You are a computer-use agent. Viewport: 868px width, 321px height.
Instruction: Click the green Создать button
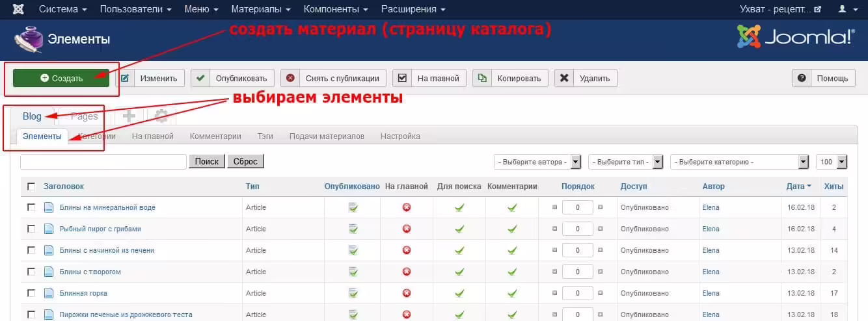pyautogui.click(x=61, y=78)
